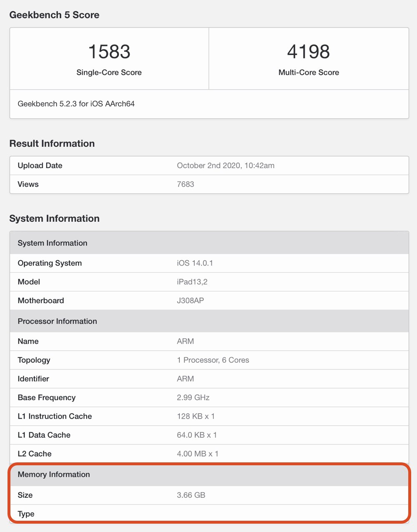Click the memory Type row label
Screen dimensions: 417x532
coord(26,514)
